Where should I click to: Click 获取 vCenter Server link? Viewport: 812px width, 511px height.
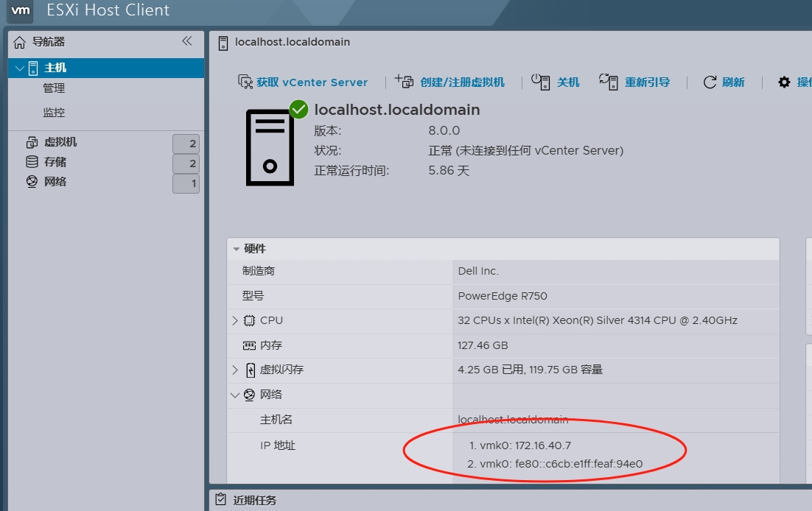[x=312, y=82]
